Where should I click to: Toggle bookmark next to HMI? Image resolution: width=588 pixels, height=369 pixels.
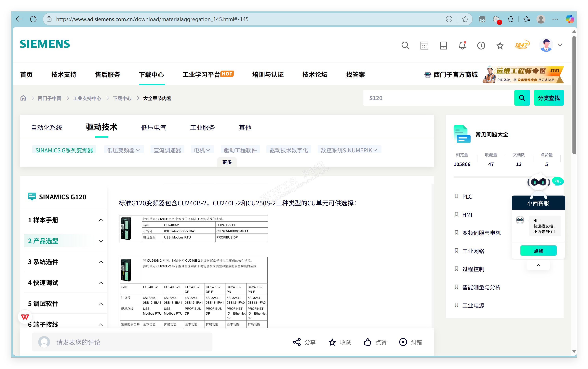[457, 214]
